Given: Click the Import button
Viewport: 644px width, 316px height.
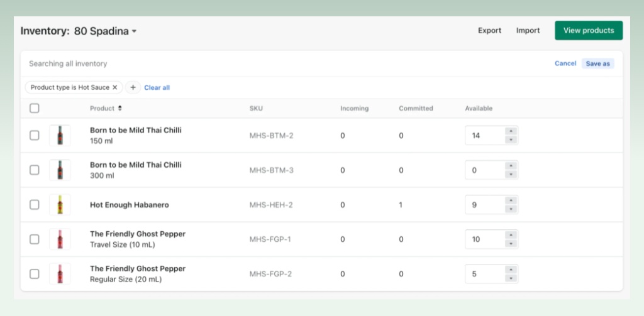Looking at the screenshot, I should pyautogui.click(x=528, y=30).
